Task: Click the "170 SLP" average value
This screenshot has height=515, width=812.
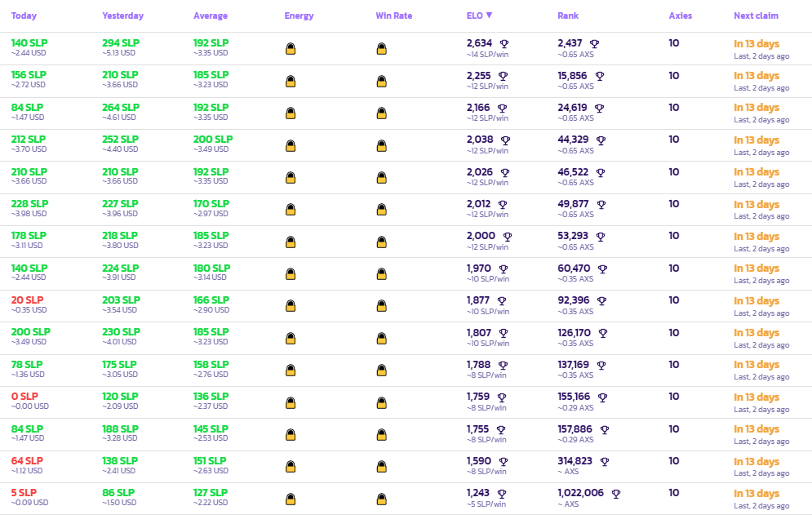Action: click(x=211, y=203)
